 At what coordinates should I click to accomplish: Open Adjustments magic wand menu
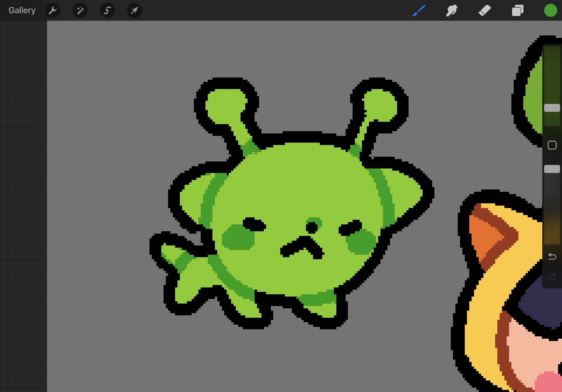80,11
